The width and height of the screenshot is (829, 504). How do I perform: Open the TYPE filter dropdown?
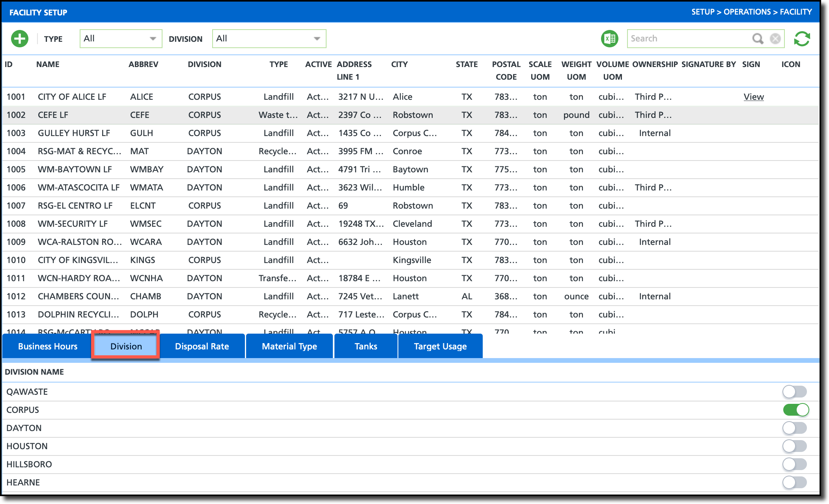(x=121, y=39)
